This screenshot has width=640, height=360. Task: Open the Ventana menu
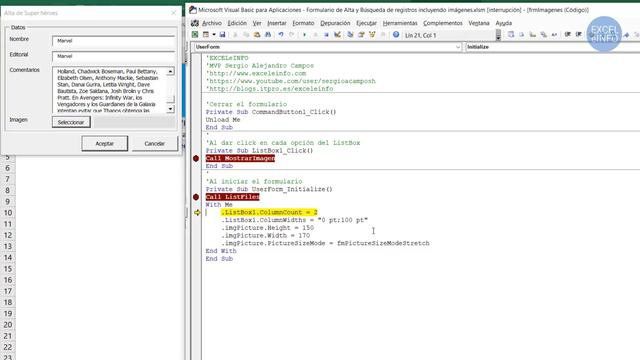click(479, 23)
